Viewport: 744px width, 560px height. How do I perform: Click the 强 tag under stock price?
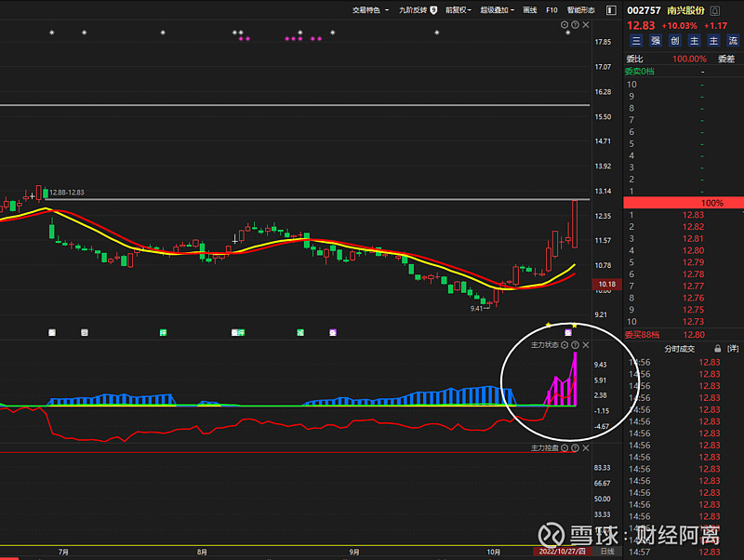[x=655, y=40]
